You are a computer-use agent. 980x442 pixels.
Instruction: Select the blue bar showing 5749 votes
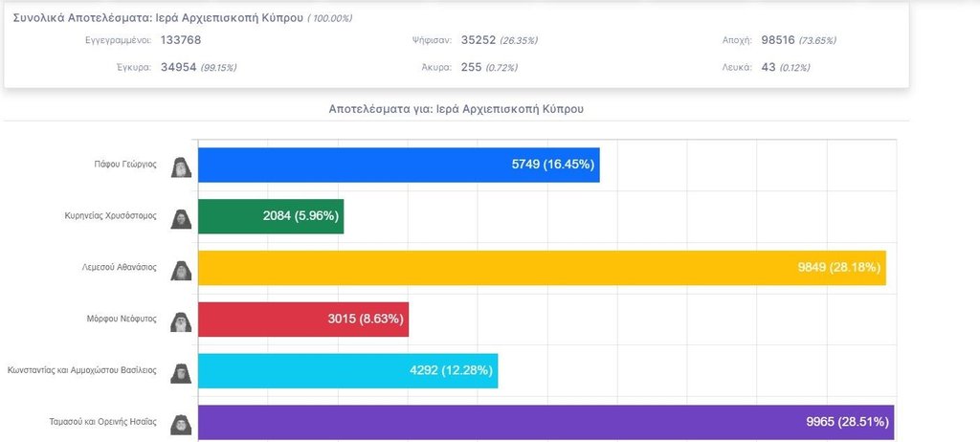(x=399, y=166)
